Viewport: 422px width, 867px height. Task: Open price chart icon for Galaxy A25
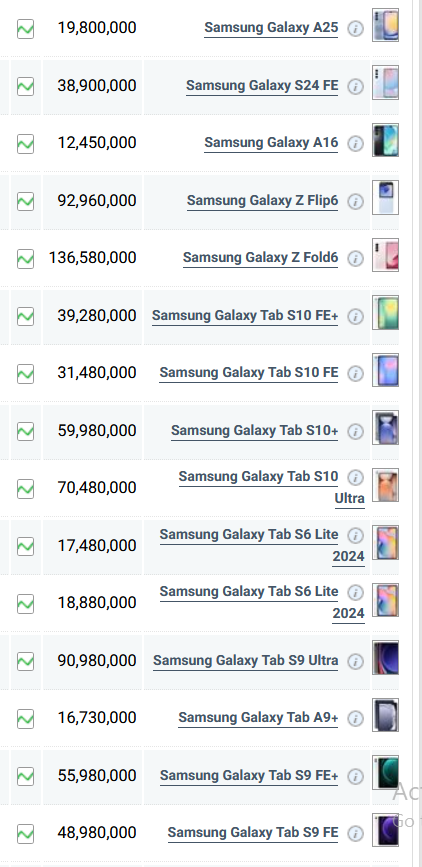click(x=25, y=29)
